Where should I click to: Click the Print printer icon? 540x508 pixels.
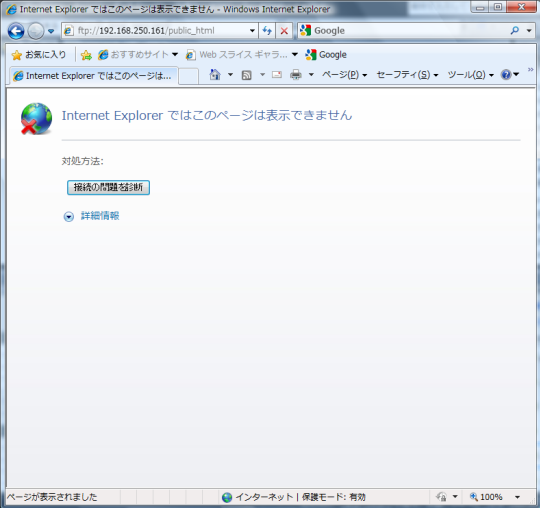click(x=295, y=74)
